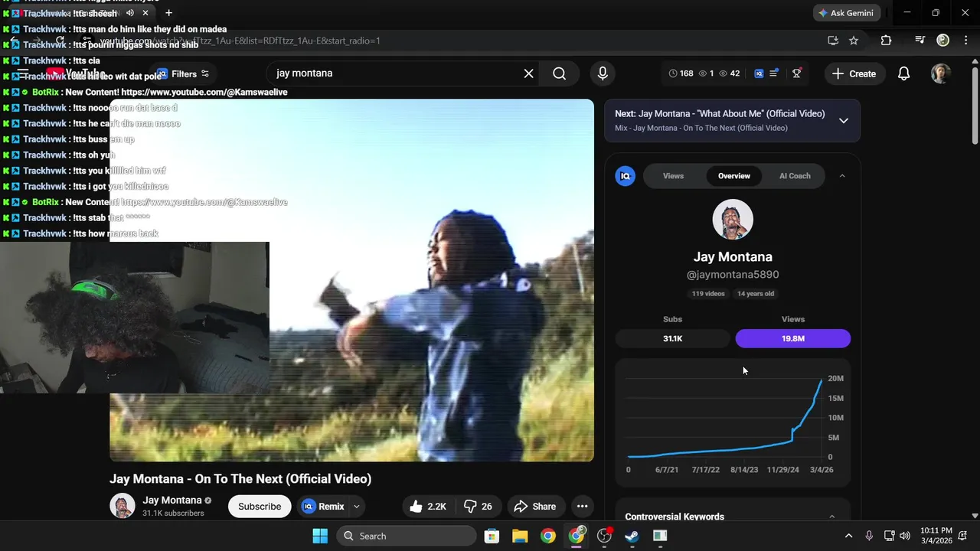
Task: Close the current browser tab
Action: 145,13
